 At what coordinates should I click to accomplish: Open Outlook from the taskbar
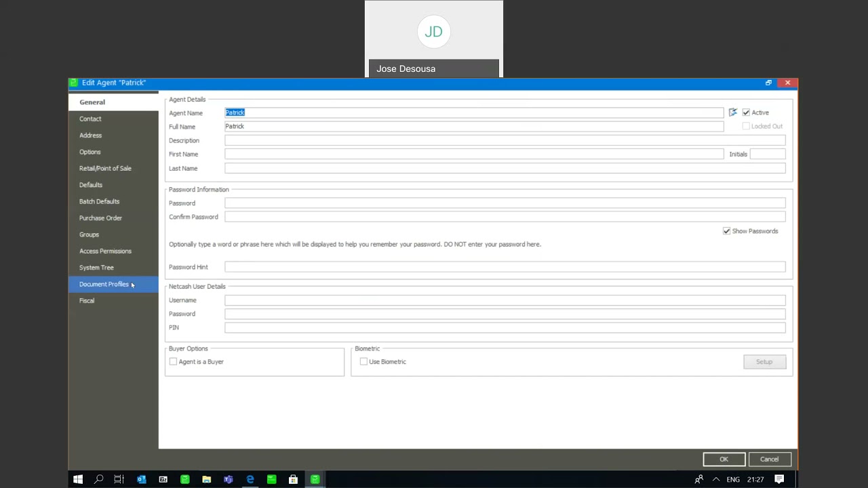141,479
